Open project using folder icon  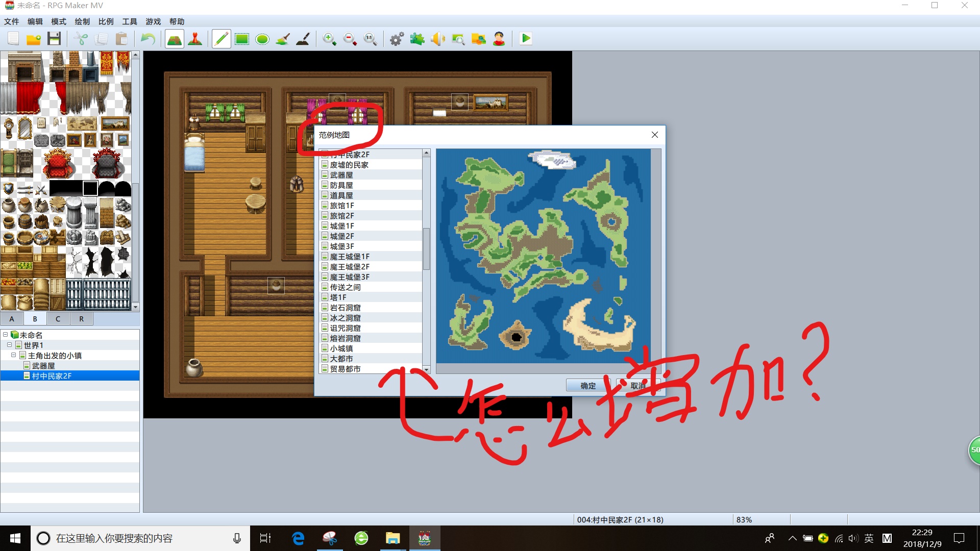point(34,39)
